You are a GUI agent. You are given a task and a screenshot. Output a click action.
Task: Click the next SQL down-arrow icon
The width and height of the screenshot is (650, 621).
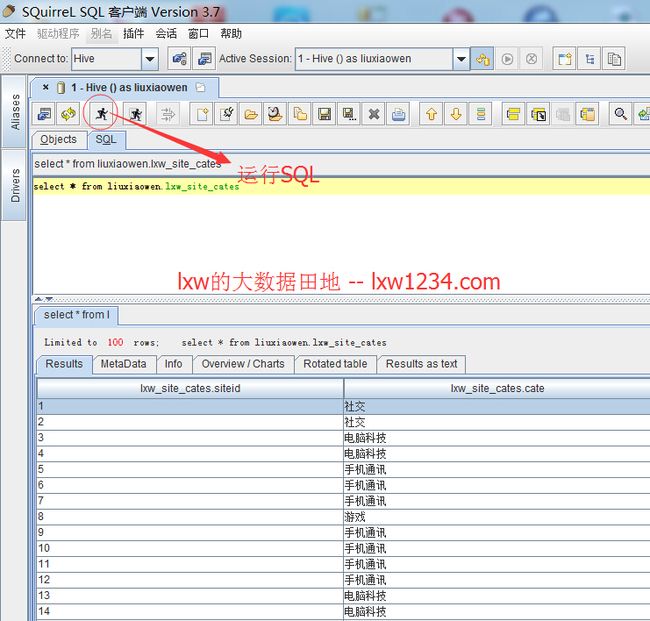456,114
